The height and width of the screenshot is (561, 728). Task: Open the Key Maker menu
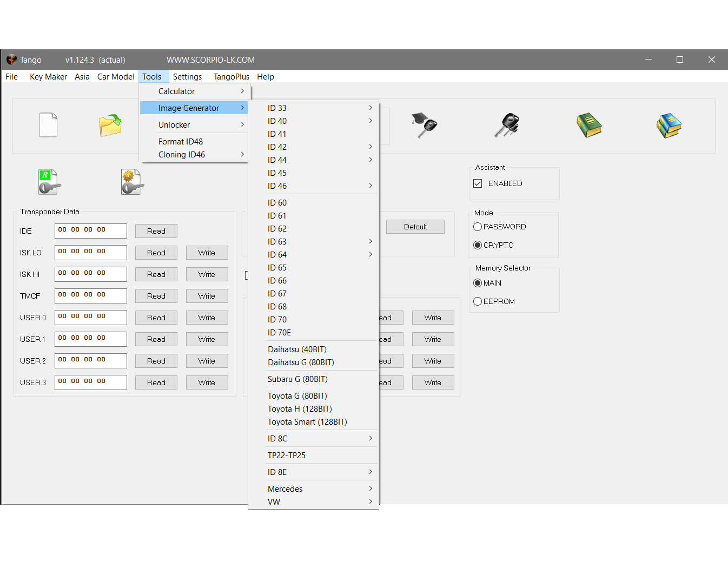48,77
